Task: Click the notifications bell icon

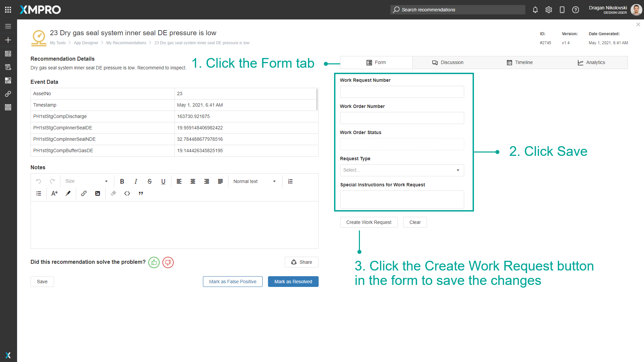Action: 535,10
